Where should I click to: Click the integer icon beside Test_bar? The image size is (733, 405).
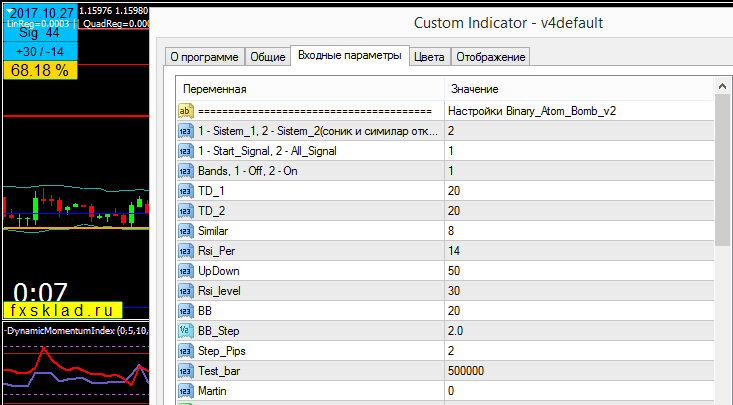pyautogui.click(x=185, y=370)
